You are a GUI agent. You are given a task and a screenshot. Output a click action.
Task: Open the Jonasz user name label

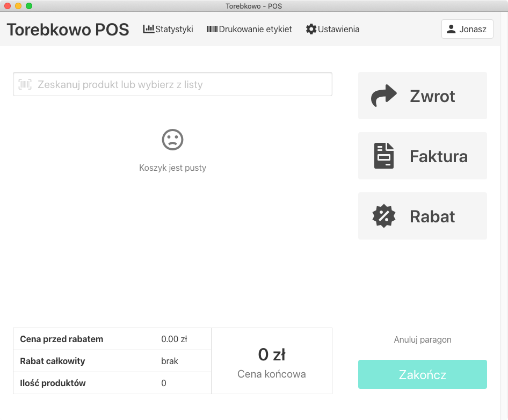(473, 29)
